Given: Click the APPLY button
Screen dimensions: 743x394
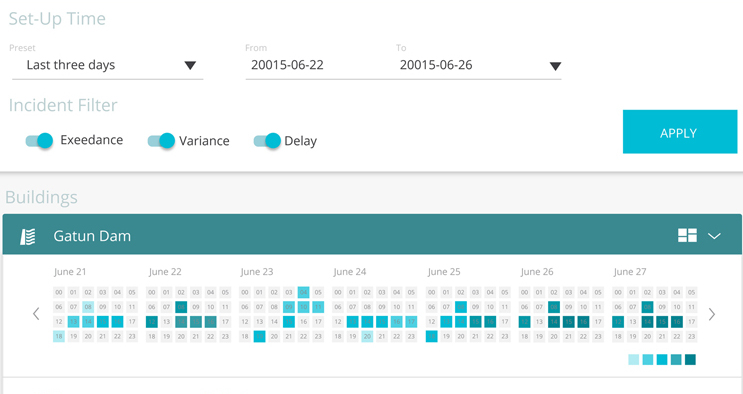Looking at the screenshot, I should [x=680, y=132].
